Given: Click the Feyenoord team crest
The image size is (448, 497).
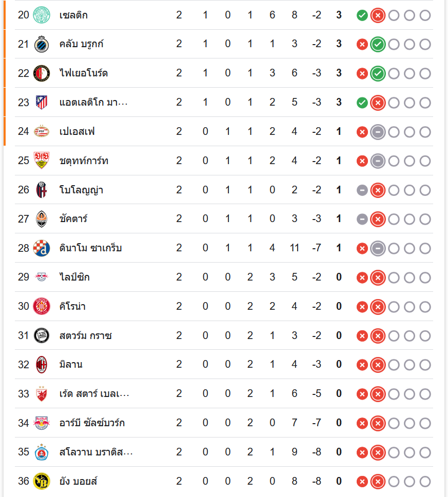Looking at the screenshot, I should [x=41, y=73].
